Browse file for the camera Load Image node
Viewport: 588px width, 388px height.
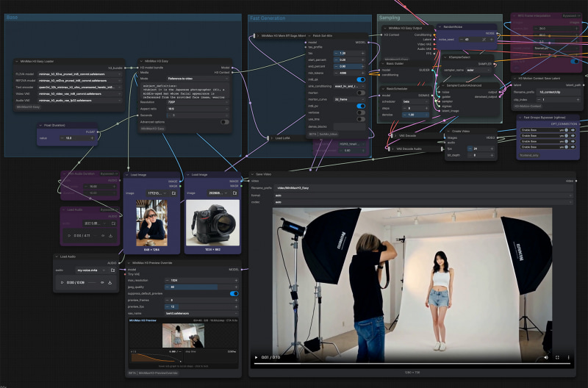(x=234, y=193)
